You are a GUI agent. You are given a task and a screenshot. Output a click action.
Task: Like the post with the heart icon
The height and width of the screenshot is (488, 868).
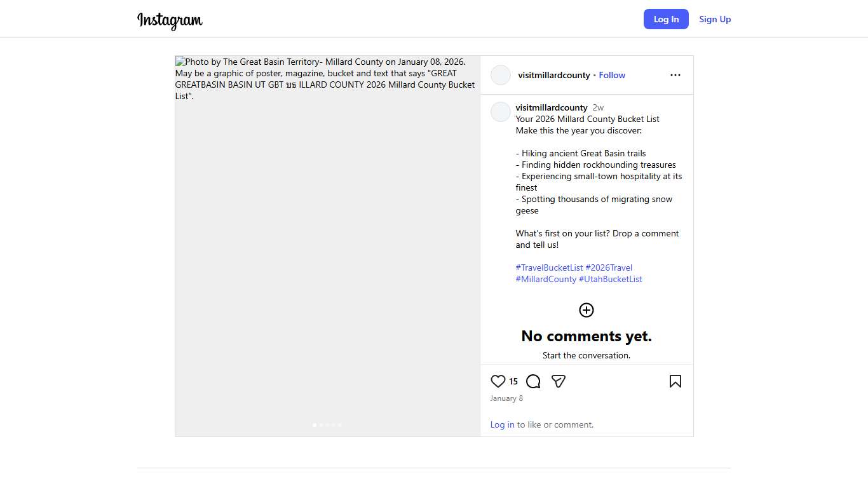tap(498, 381)
